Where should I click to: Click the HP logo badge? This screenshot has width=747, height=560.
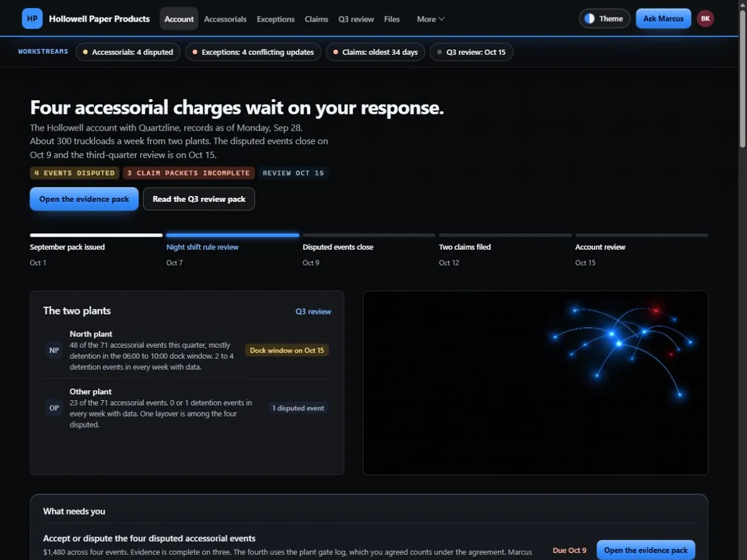(x=32, y=19)
